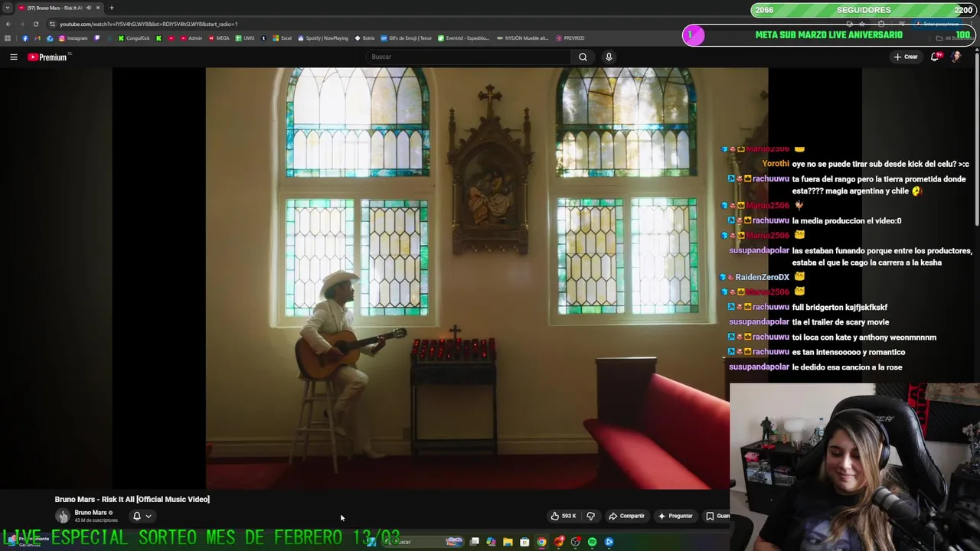
Task: Click 'tia el trailer de scary movie' message
Action: (x=841, y=322)
